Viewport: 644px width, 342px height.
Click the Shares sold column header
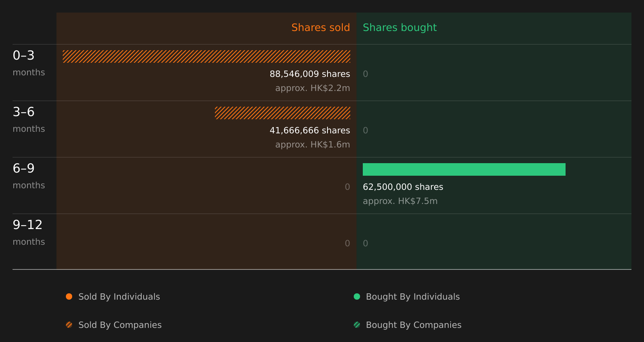(321, 27)
